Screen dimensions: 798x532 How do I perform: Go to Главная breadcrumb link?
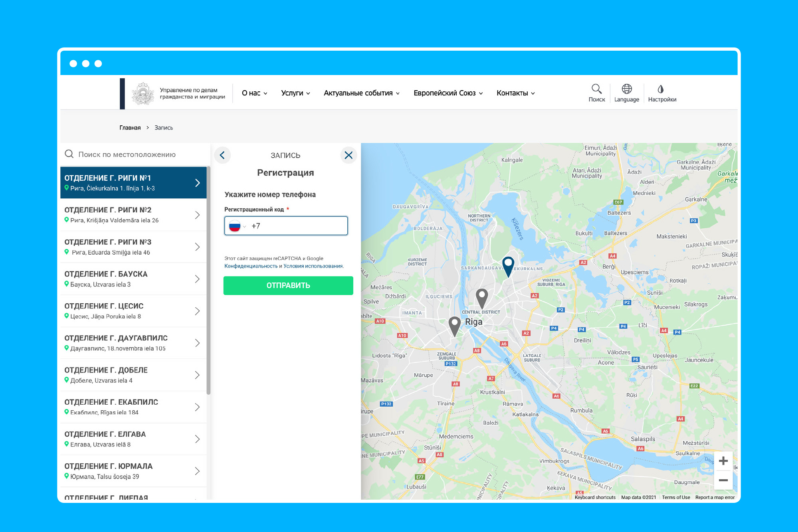coord(130,128)
